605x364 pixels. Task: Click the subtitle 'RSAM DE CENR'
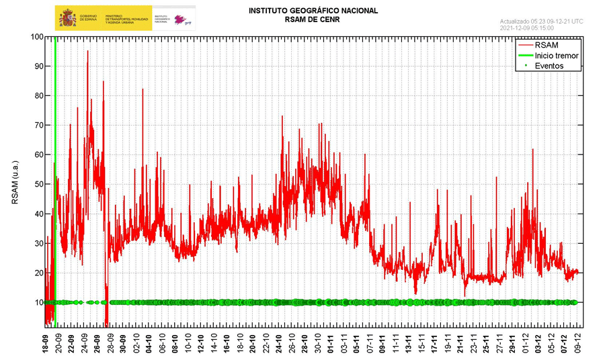[313, 19]
